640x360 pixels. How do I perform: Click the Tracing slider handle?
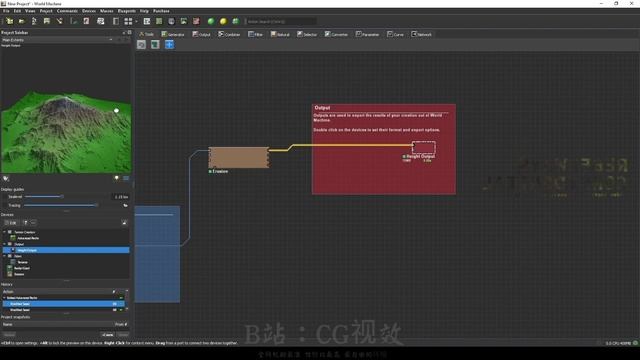click(96, 205)
